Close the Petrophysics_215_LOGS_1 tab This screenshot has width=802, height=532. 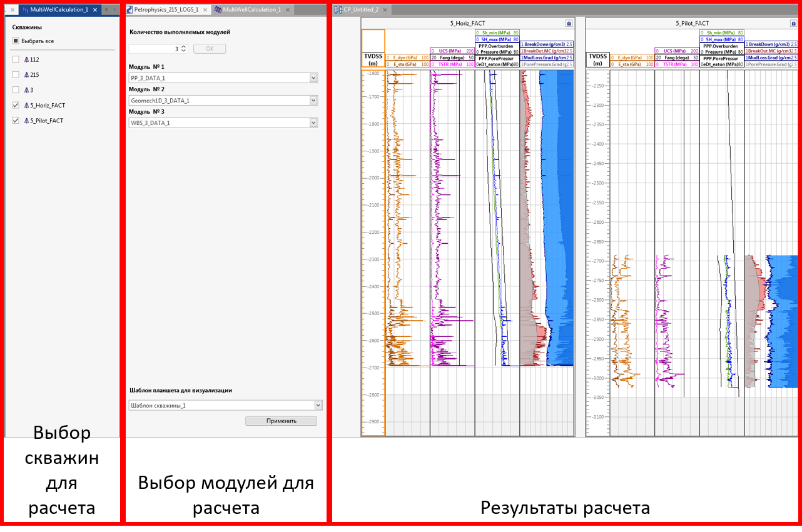click(x=205, y=10)
